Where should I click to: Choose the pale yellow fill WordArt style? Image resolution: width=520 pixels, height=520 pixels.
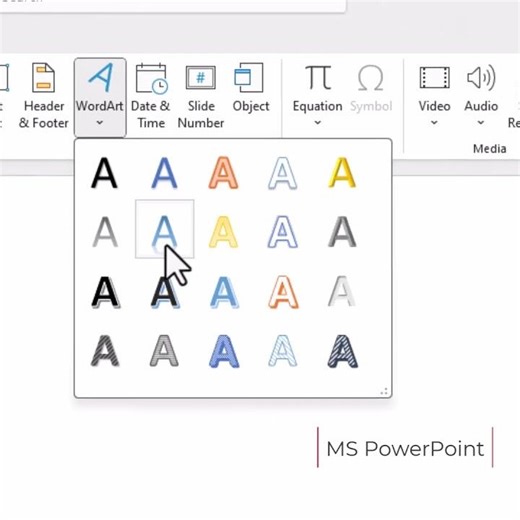[224, 232]
